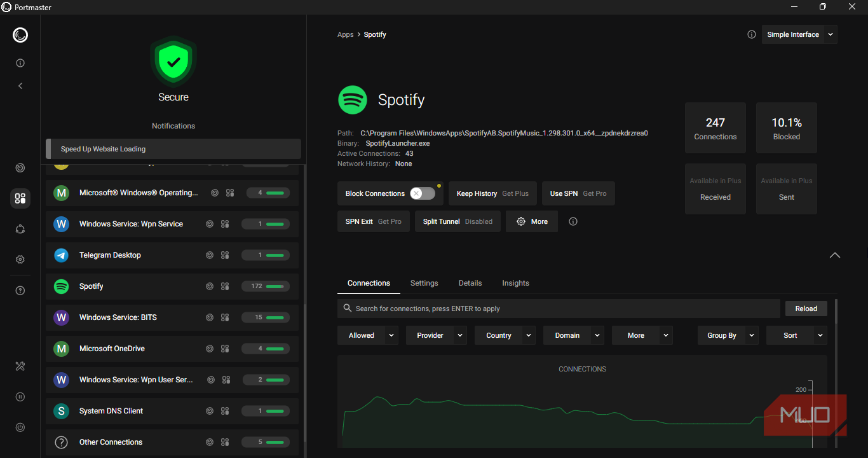Open the Apps grid icon in sidebar

click(x=20, y=198)
